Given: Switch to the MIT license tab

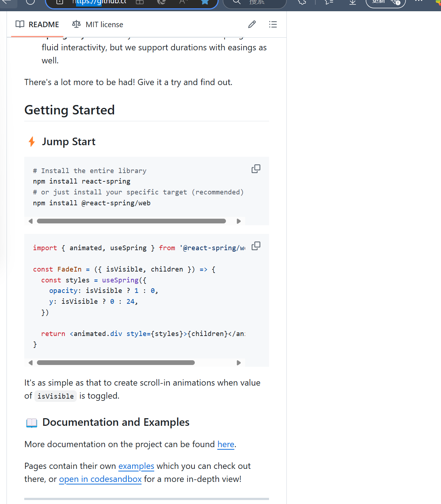Looking at the screenshot, I should click(97, 24).
